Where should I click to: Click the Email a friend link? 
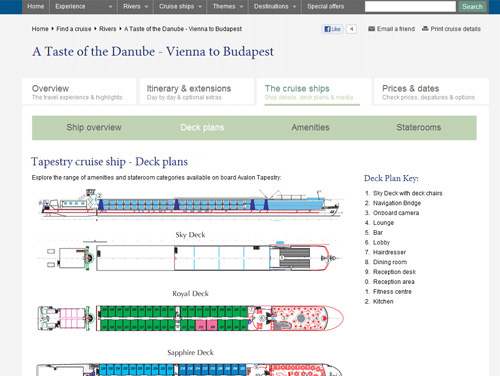[396, 29]
